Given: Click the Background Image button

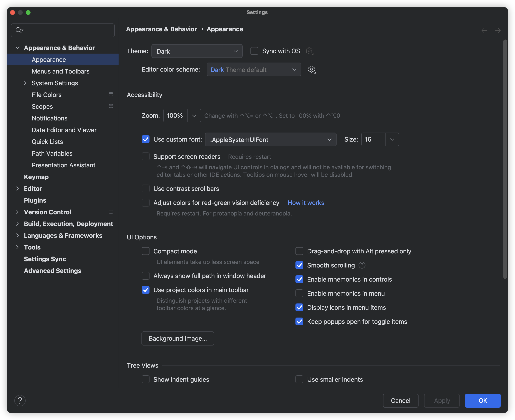Looking at the screenshot, I should [x=178, y=338].
